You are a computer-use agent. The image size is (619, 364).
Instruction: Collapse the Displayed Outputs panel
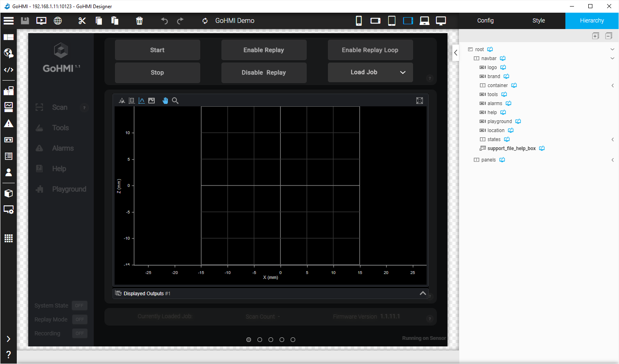pyautogui.click(x=423, y=293)
